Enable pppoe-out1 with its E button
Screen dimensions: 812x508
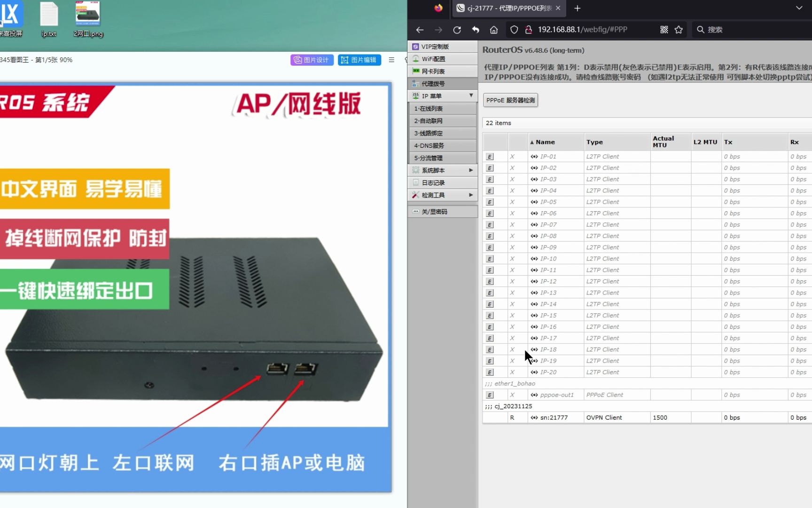[490, 395]
